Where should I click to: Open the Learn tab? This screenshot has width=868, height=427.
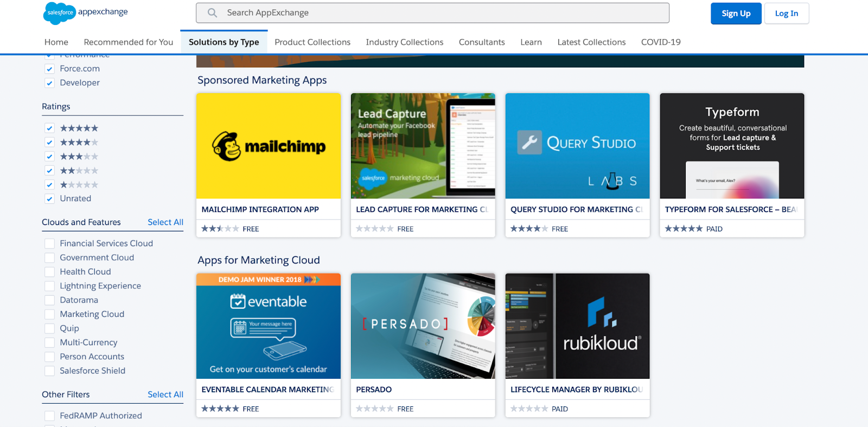click(531, 42)
